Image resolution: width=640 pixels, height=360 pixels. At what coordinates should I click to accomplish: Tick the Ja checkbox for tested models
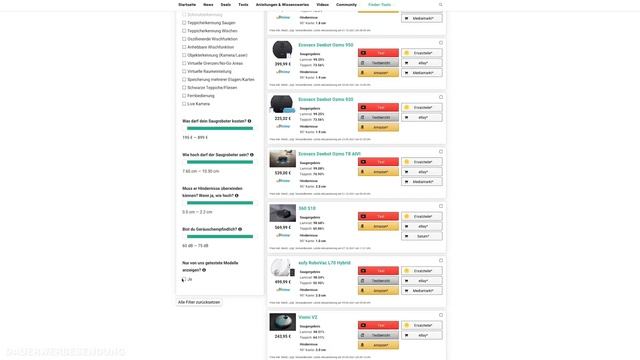tap(184, 280)
